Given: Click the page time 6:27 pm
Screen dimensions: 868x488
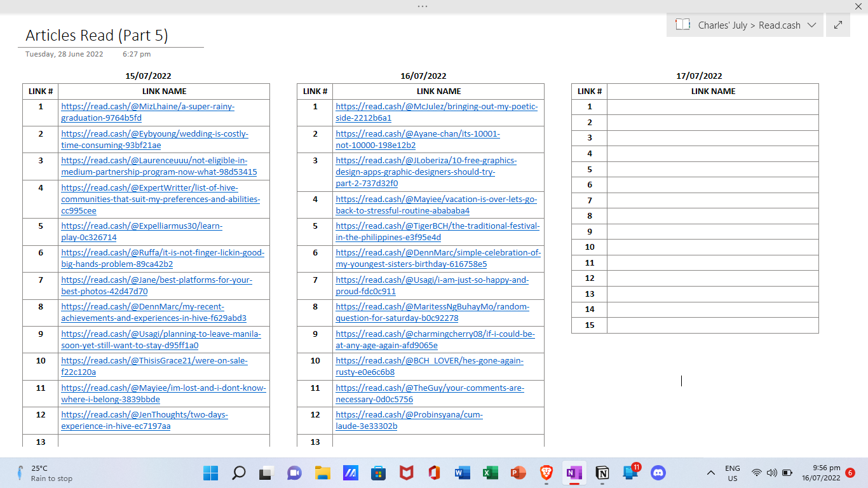Looking at the screenshot, I should click(137, 54).
